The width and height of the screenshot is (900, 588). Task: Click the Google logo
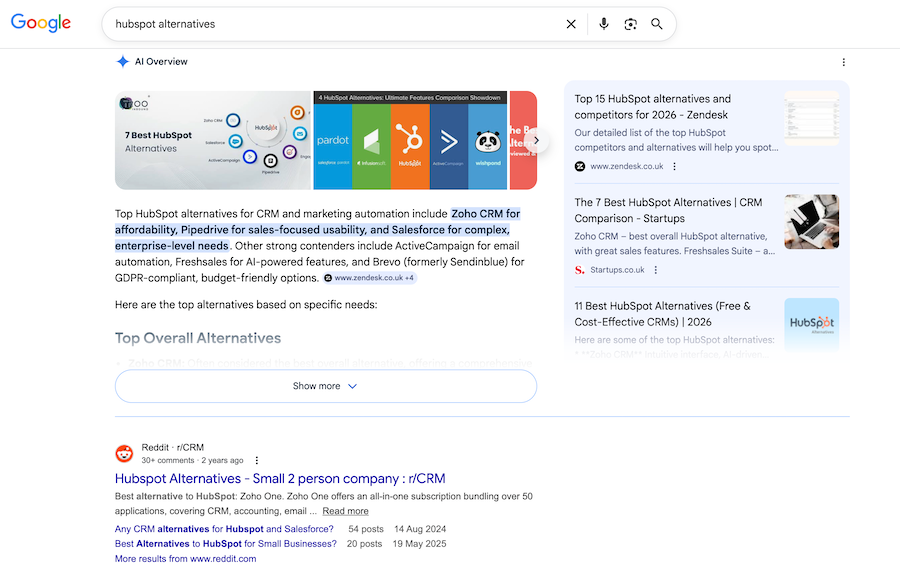[41, 23]
